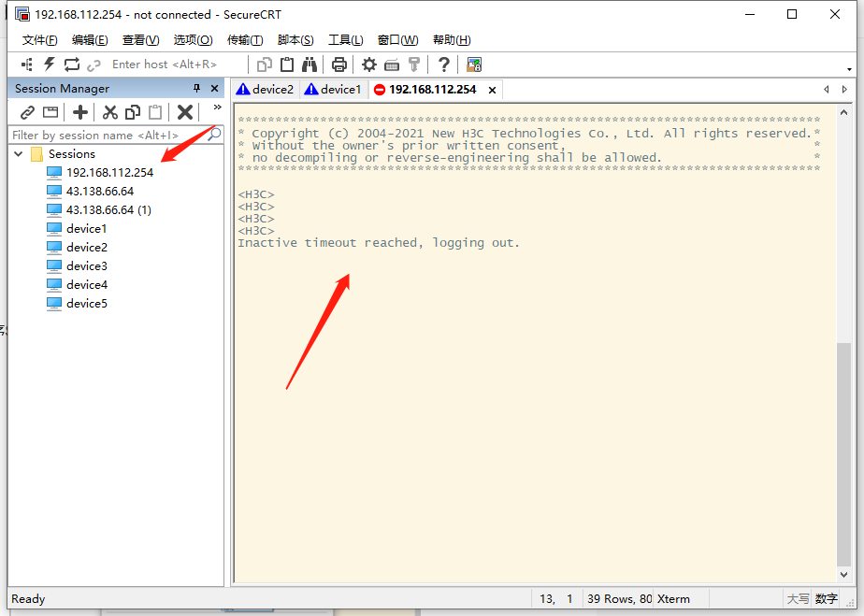This screenshot has width=864, height=616.
Task: Select the 192.168.112.254 tab
Action: [x=432, y=89]
